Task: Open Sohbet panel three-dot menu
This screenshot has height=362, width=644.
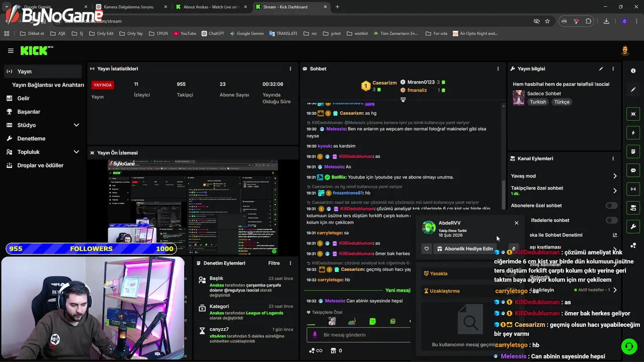Action: point(498,69)
